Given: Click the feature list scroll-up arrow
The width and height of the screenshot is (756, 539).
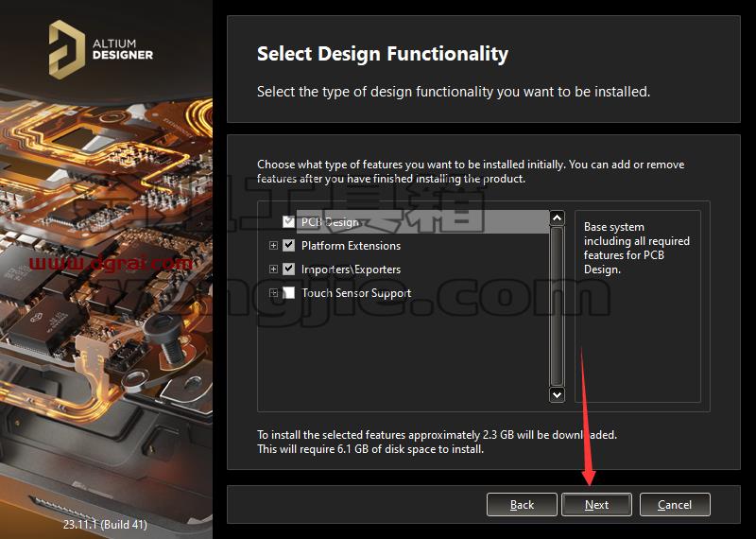Looking at the screenshot, I should click(557, 218).
